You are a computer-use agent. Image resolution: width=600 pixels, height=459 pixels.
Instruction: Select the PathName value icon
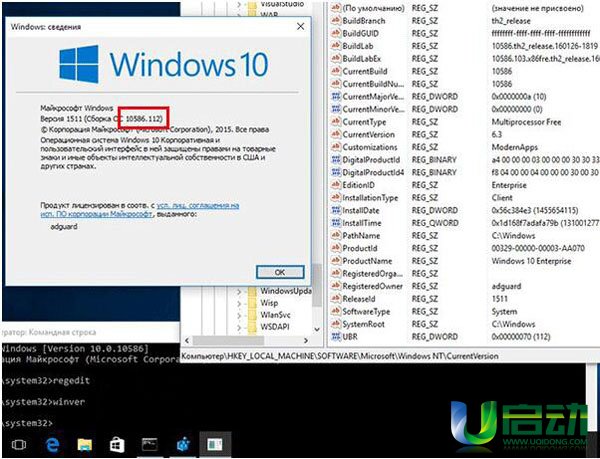336,235
